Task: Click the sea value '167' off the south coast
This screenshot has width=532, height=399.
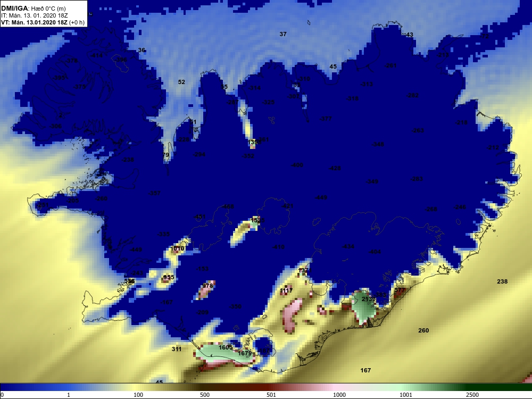Action: pos(365,370)
